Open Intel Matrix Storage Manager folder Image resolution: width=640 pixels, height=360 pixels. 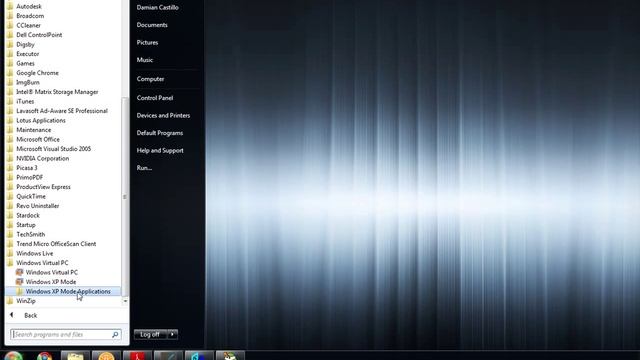57,92
